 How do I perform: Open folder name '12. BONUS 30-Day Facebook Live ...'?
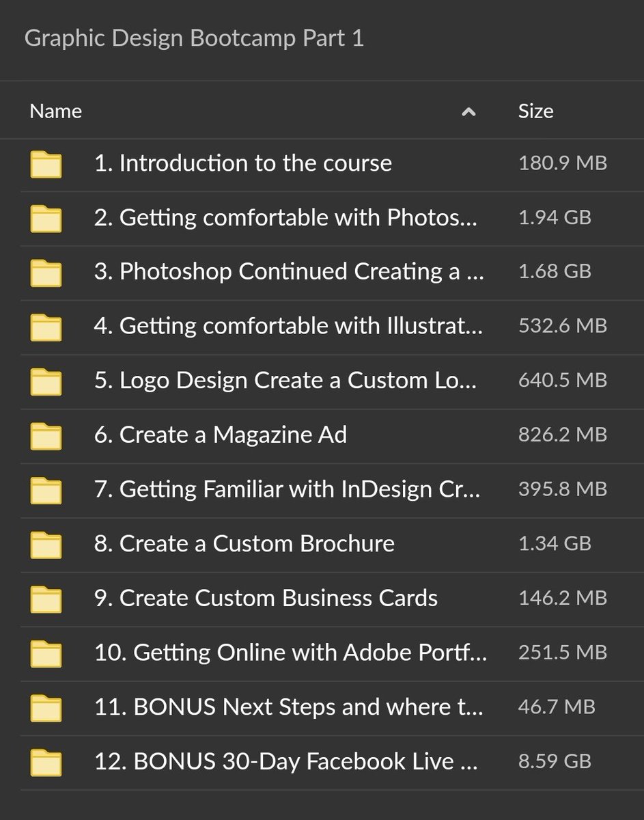(286, 761)
